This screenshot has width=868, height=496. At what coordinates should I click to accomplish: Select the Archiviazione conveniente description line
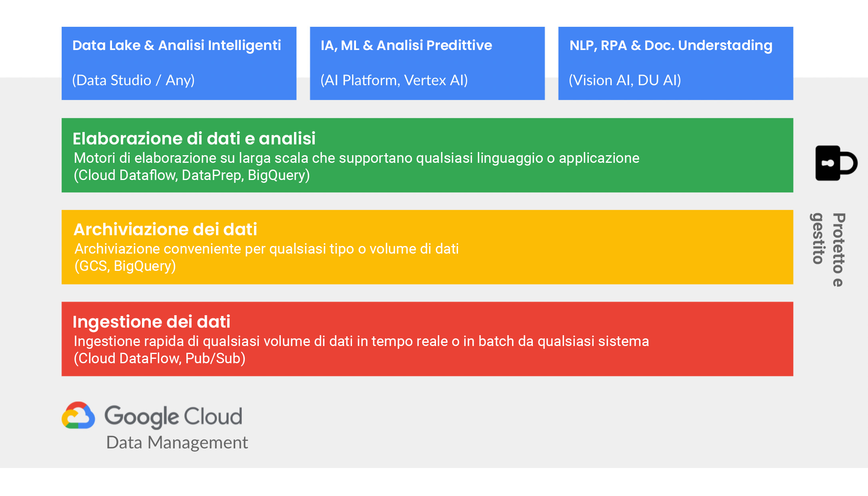coord(266,249)
